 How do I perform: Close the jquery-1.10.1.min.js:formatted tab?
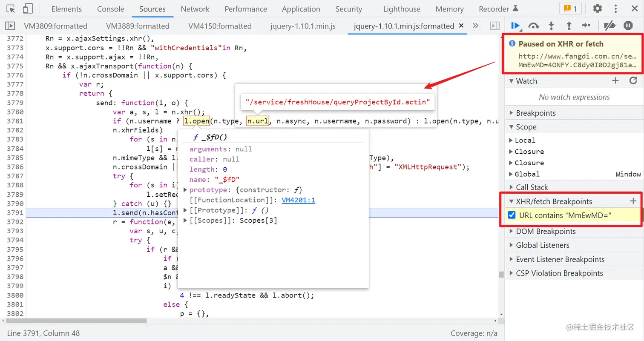point(461,26)
